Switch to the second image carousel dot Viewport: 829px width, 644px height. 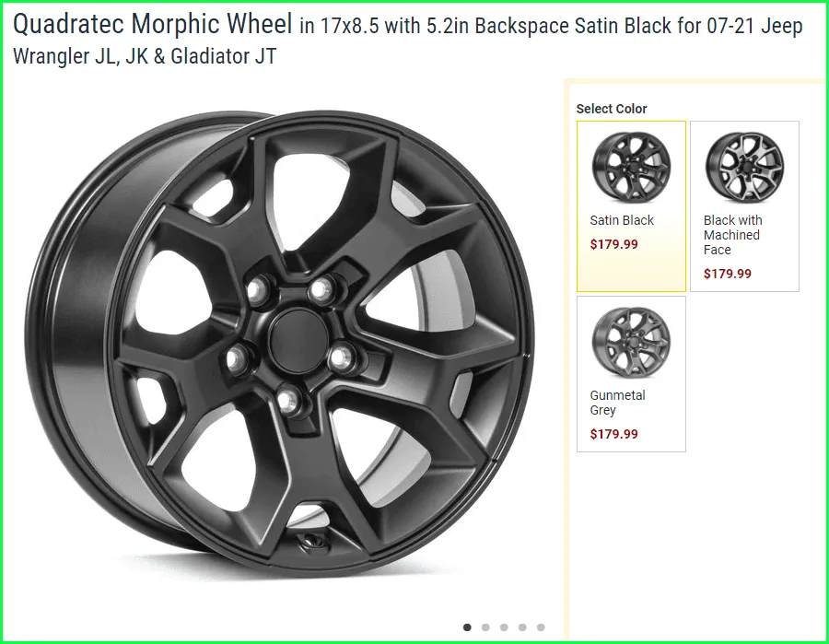[x=485, y=627]
